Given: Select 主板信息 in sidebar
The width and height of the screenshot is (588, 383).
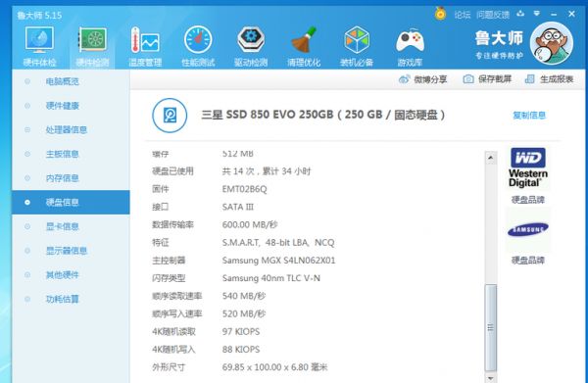Looking at the screenshot, I should pyautogui.click(x=71, y=154).
